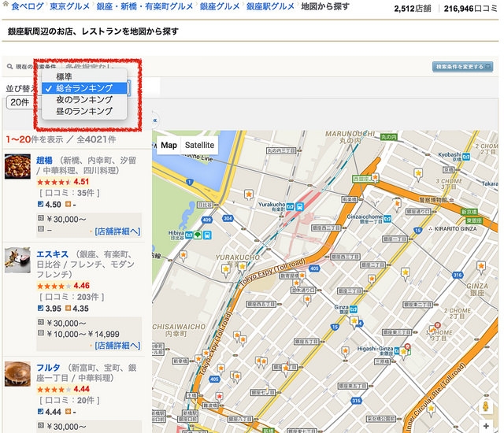504x433 pixels.
Task: Select 夜のランキング sort option
Action: [83, 100]
